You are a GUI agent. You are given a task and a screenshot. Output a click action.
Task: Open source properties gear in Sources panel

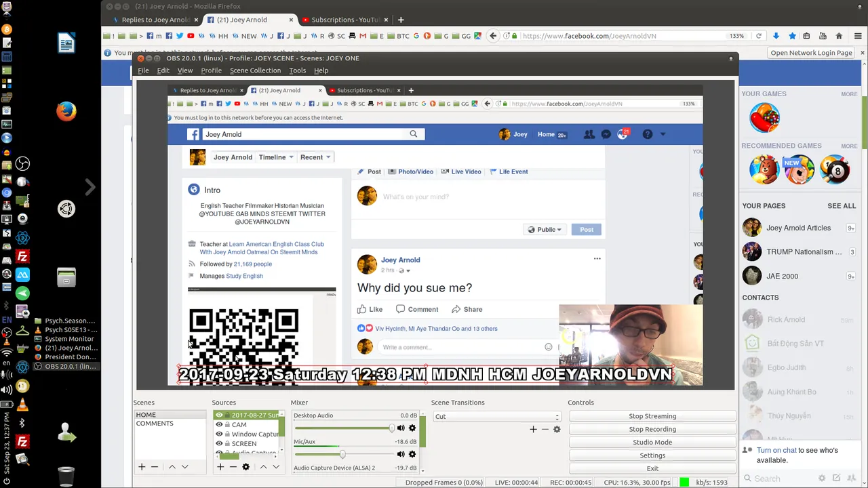point(246,467)
